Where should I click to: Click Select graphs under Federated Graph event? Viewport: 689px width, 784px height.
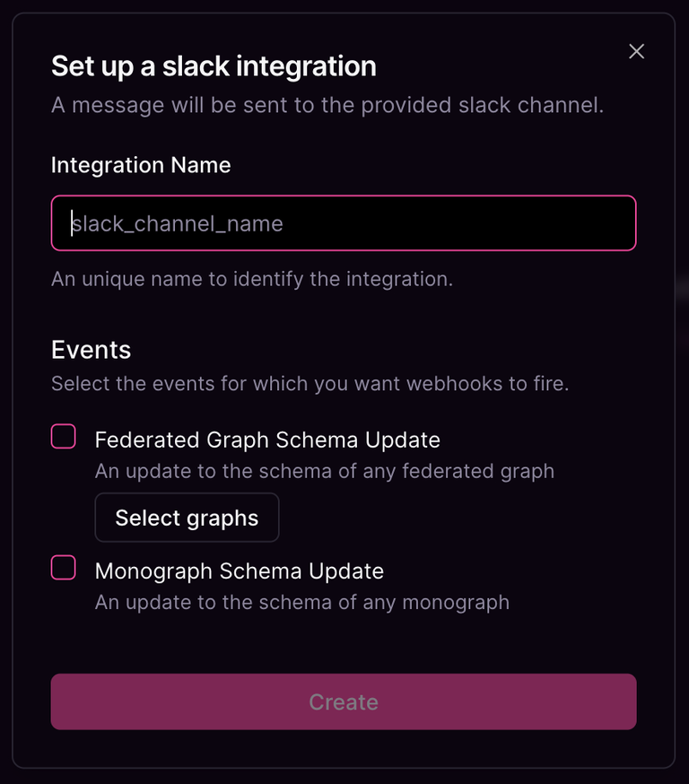click(187, 518)
